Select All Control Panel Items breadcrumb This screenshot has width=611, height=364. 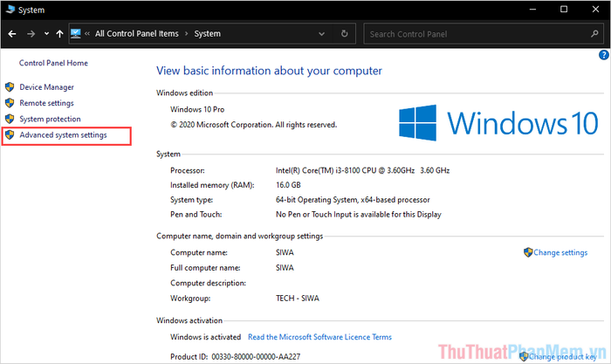click(137, 33)
